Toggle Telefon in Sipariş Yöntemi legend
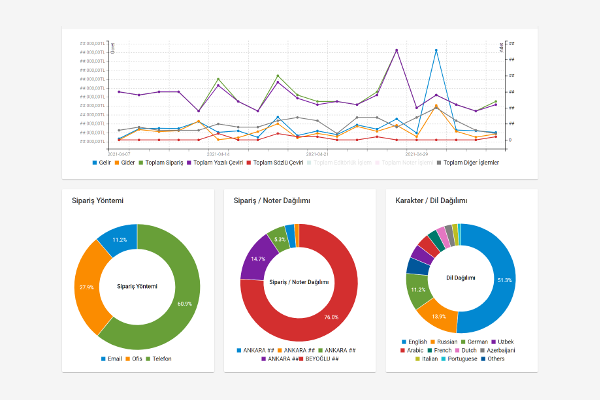600x400 pixels. 158,359
